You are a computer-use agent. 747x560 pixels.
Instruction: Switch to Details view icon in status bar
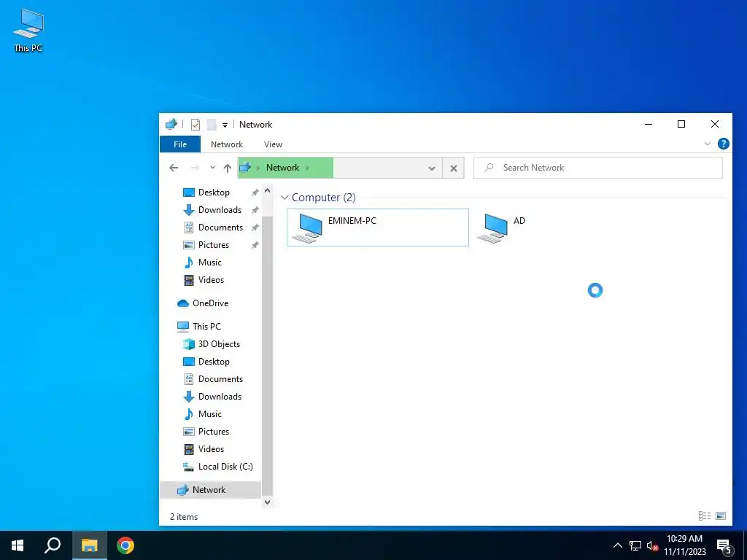tap(705, 516)
